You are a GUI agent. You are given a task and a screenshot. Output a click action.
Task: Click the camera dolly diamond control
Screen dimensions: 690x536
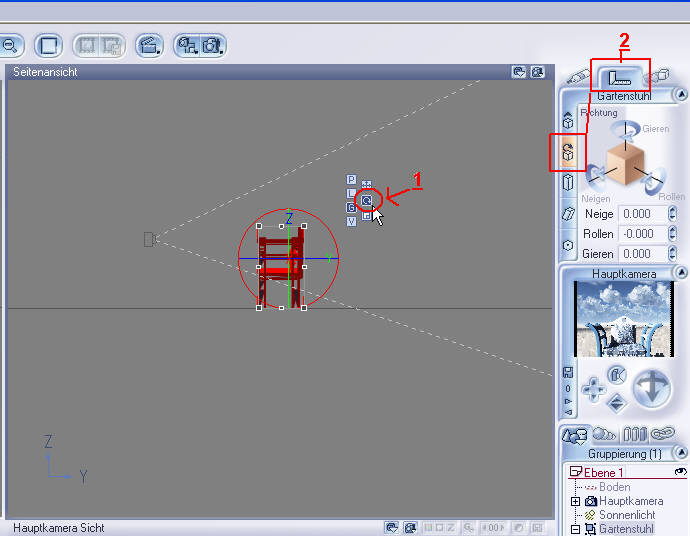(x=616, y=403)
